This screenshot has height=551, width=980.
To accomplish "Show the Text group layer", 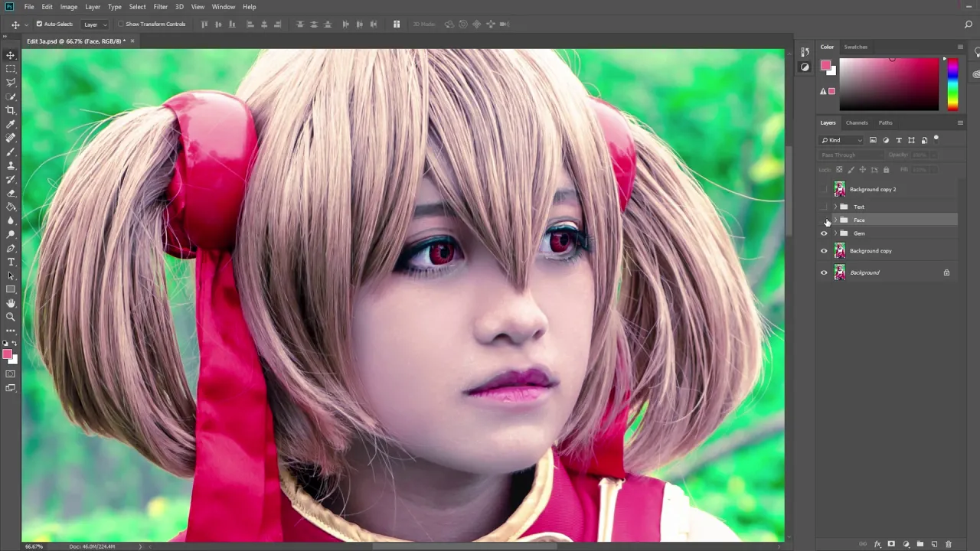I will click(824, 207).
